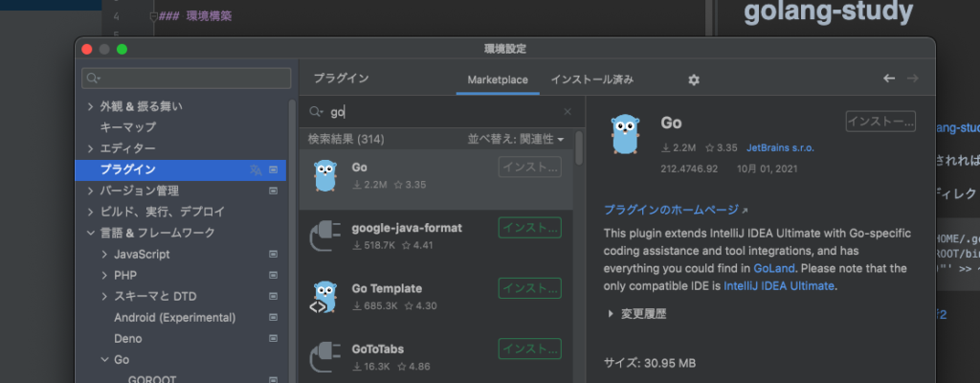
Task: Select Android (Experimental) in settings tree
Action: tap(175, 317)
